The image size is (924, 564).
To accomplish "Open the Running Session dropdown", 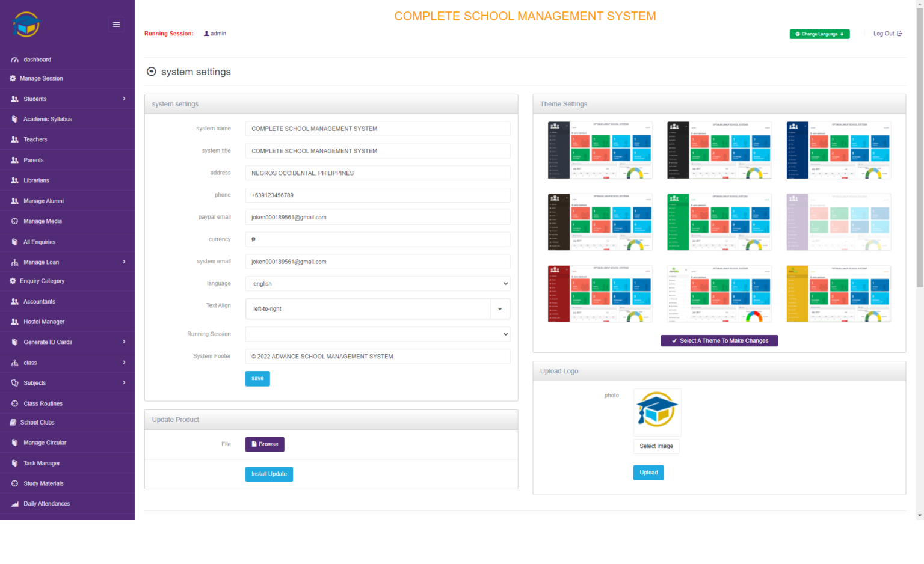I will point(378,334).
